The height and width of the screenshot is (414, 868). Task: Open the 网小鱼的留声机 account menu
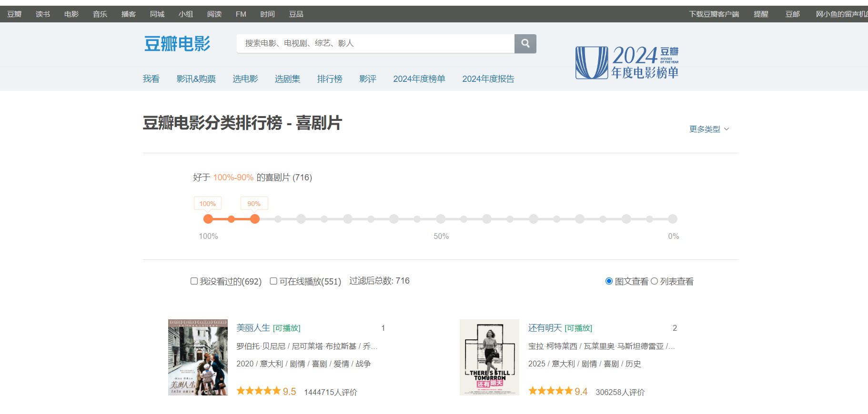842,14
